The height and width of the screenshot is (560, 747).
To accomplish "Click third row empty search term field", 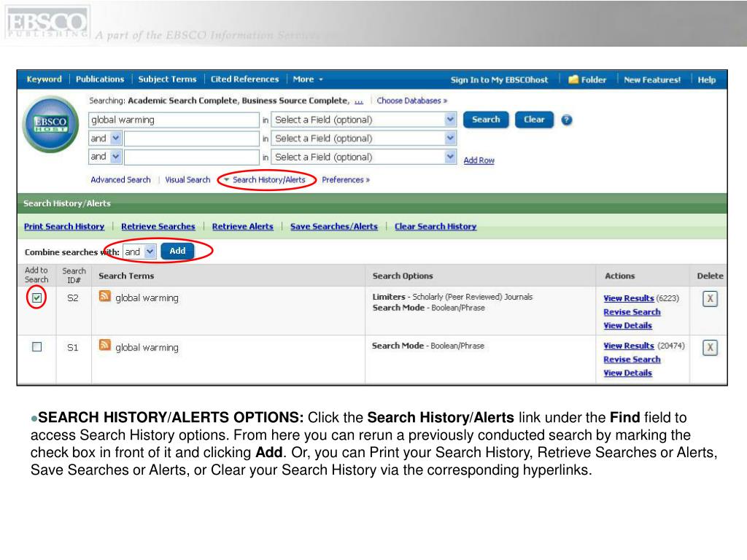I will 192,157.
